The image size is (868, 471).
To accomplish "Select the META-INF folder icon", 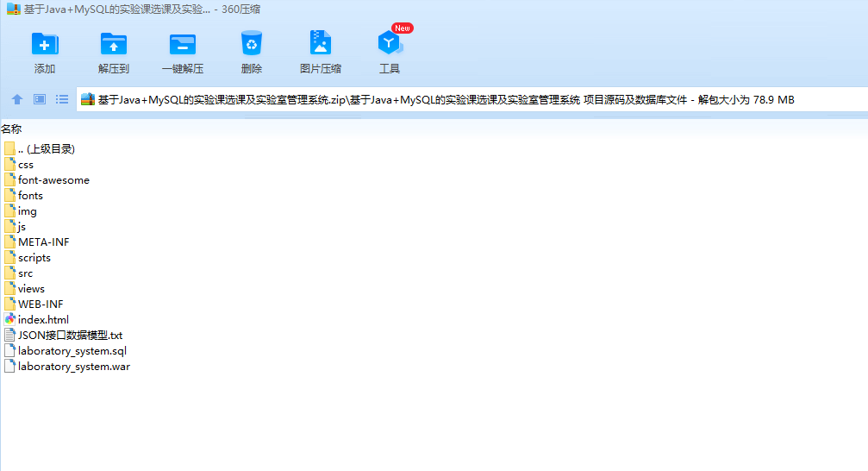I will click(x=9, y=242).
